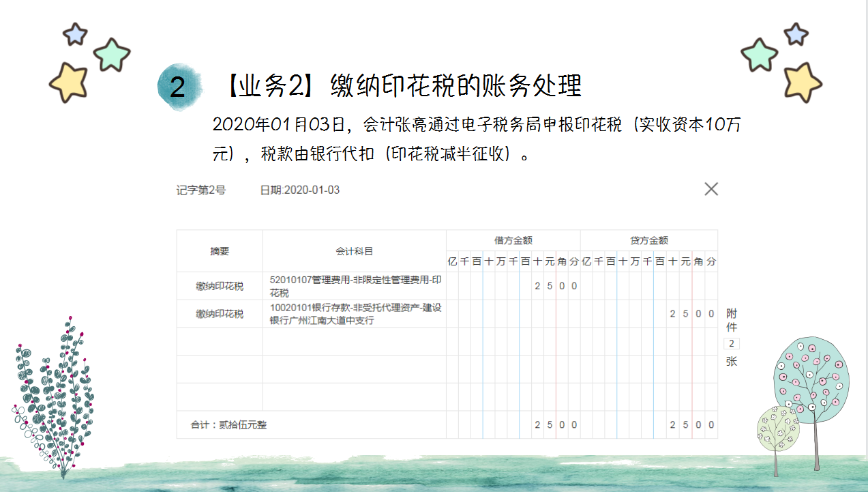Select account 52010107管理费用-非限定性管理费用-印花税
The image size is (868, 492).
[355, 286]
